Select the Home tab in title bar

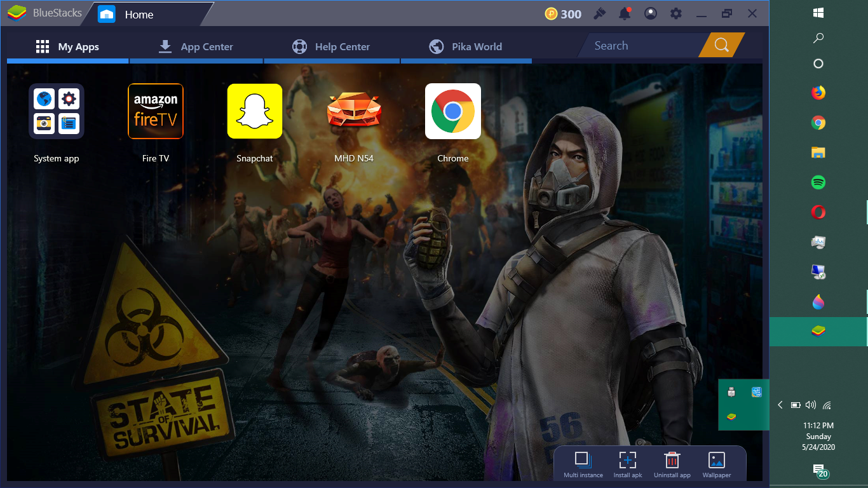click(147, 14)
